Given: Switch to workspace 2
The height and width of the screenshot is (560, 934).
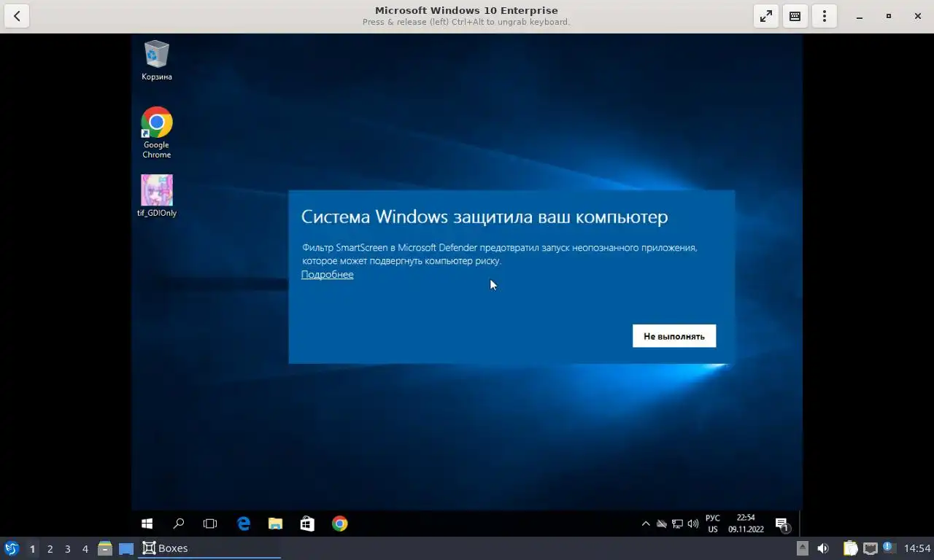Looking at the screenshot, I should tap(50, 548).
